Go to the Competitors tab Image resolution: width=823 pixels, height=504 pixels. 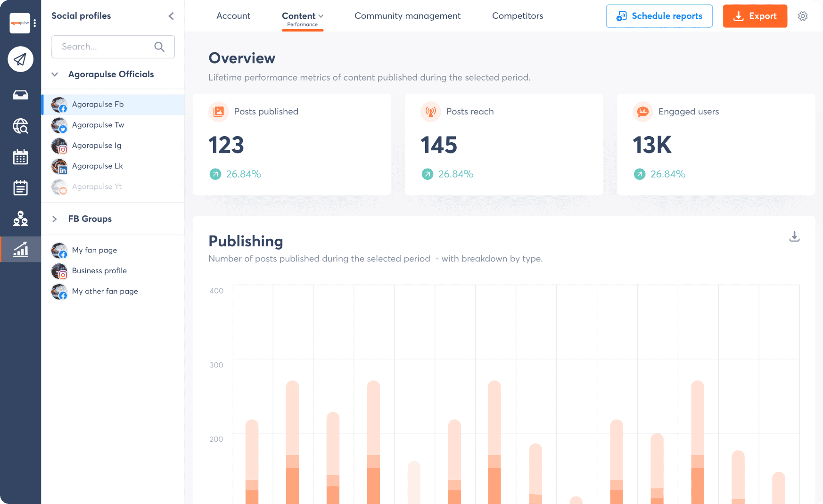click(518, 16)
